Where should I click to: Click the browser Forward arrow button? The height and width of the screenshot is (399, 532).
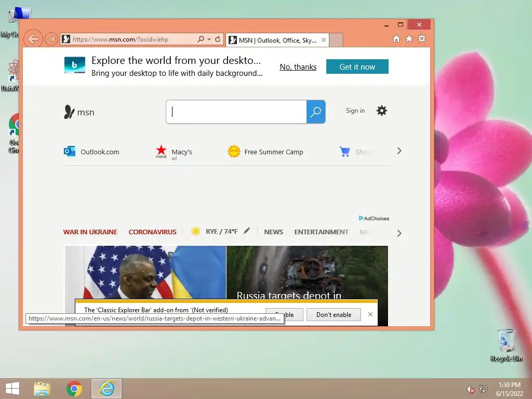click(51, 39)
